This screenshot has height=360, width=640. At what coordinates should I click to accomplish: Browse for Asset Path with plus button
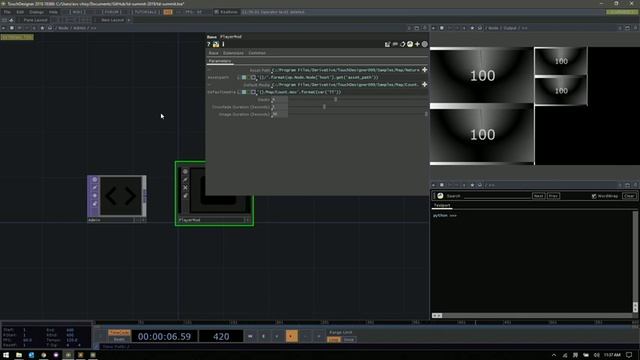pos(424,70)
